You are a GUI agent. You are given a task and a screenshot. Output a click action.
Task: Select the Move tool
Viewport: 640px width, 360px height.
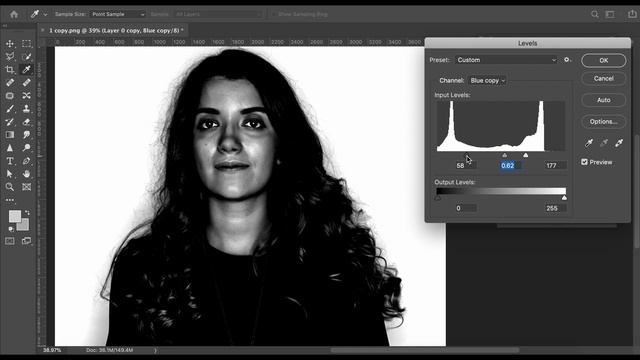click(10, 43)
